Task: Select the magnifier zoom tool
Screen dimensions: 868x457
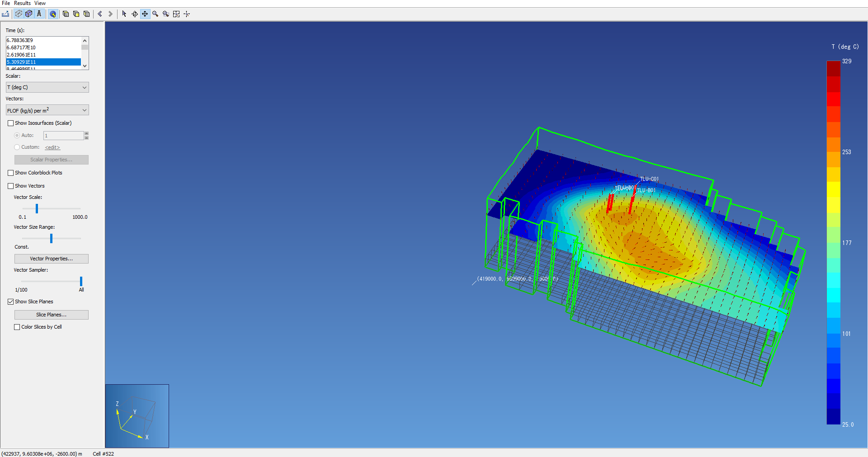Action: tap(155, 14)
